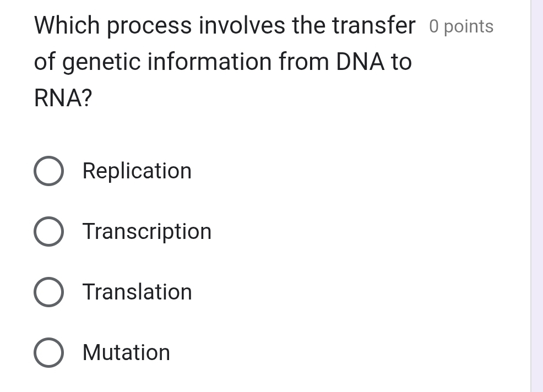
Task: Click the word Transcription label text
Action: pyautogui.click(x=146, y=231)
